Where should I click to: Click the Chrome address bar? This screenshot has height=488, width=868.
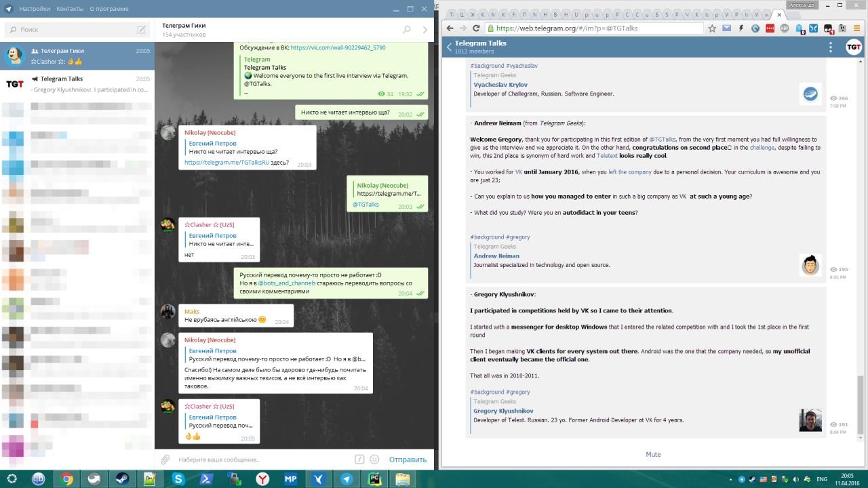[x=595, y=28]
